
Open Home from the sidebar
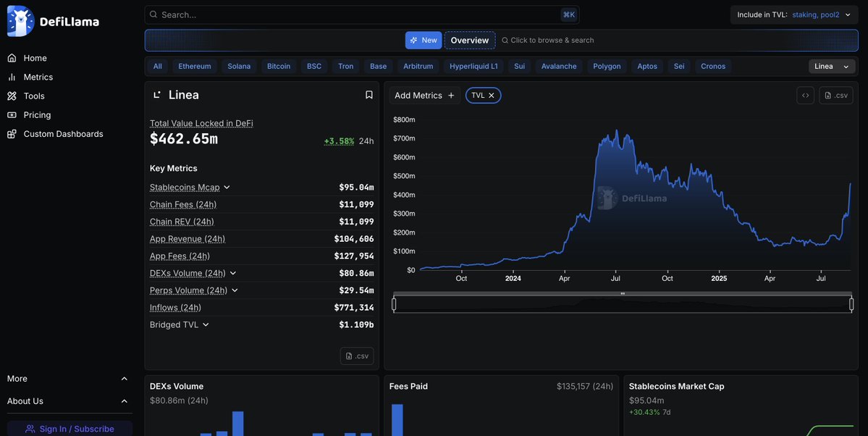coord(27,58)
